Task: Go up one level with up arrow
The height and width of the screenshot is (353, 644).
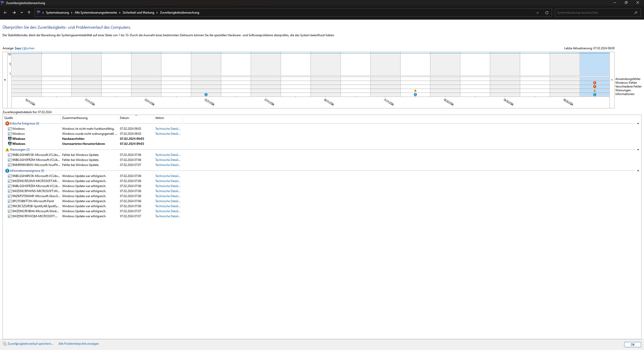Action: 29,13
